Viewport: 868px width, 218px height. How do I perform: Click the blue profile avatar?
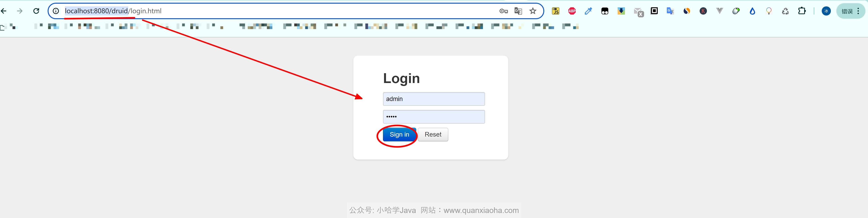[x=826, y=11]
